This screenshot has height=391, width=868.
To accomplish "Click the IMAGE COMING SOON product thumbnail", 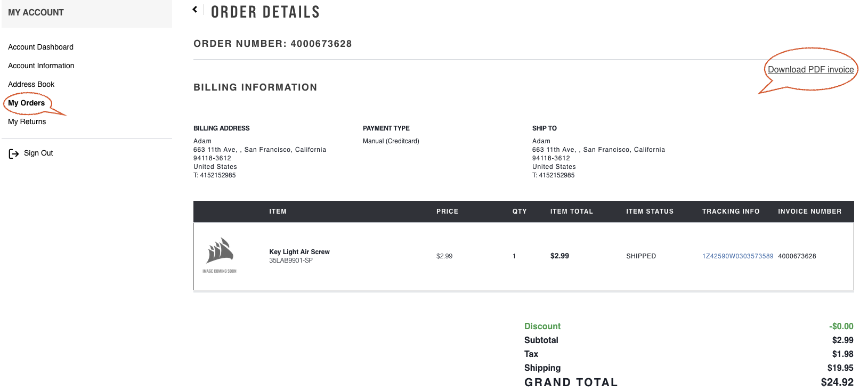I will click(219, 256).
